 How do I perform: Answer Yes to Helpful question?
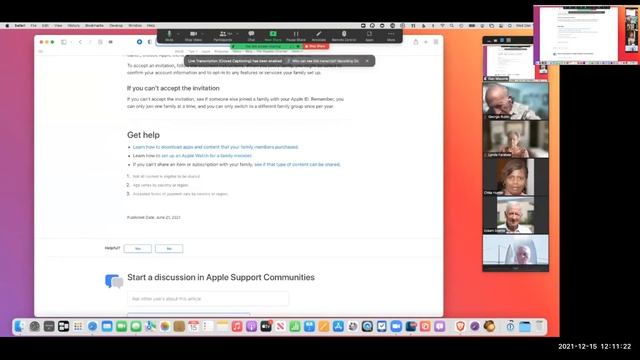pyautogui.click(x=138, y=249)
